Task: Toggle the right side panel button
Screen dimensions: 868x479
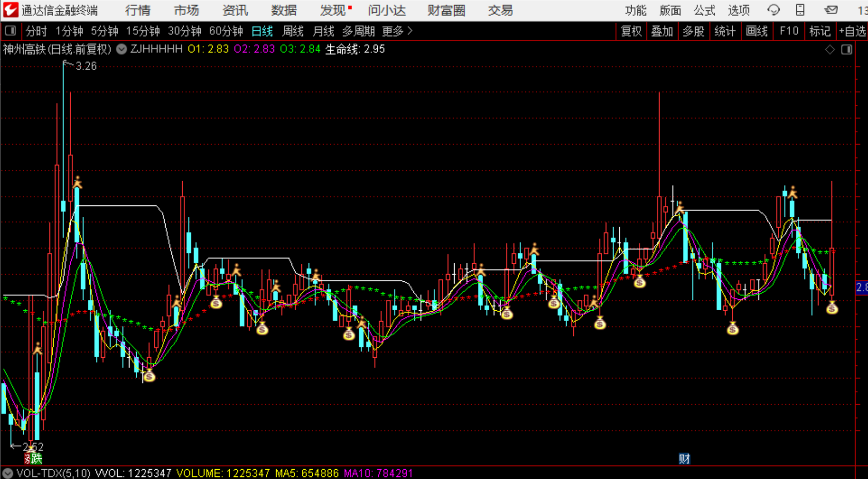Action: point(847,50)
